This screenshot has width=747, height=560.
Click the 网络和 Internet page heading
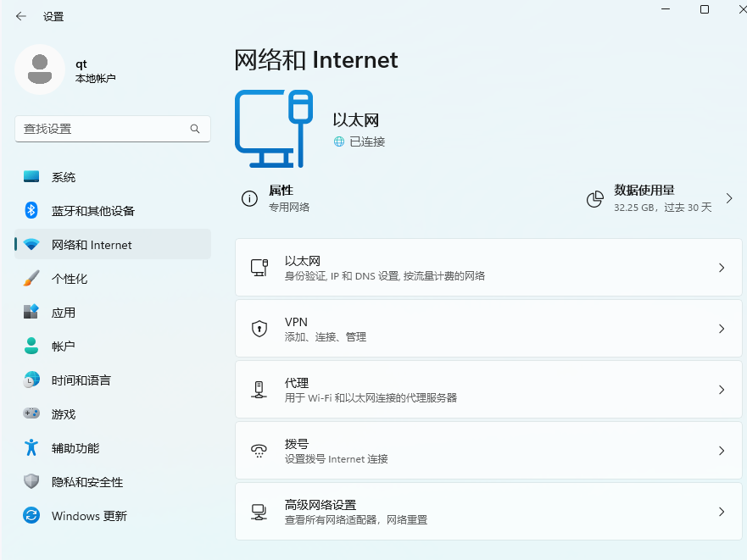pyautogui.click(x=316, y=60)
